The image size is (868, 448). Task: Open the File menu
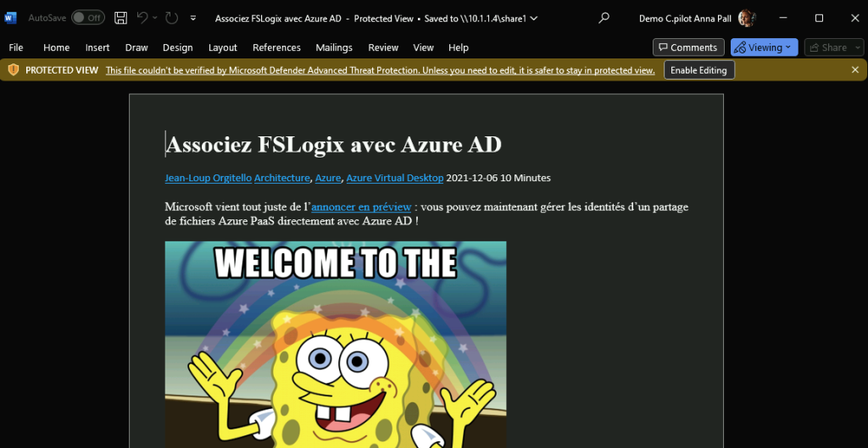pyautogui.click(x=16, y=47)
